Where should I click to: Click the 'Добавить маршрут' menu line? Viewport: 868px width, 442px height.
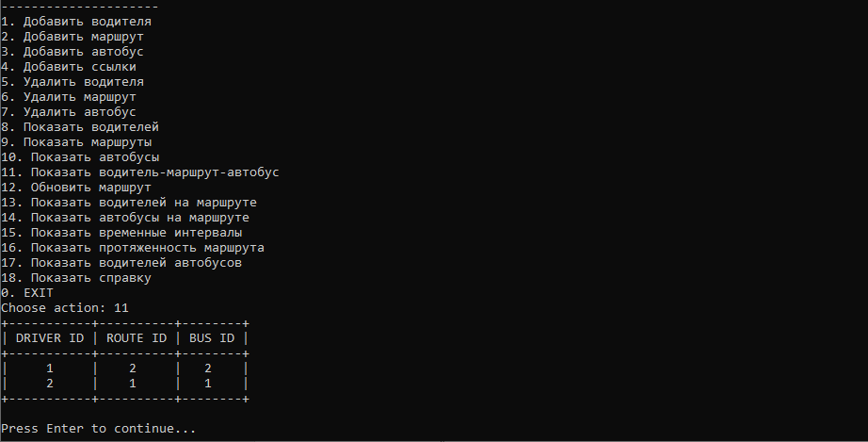72,37
